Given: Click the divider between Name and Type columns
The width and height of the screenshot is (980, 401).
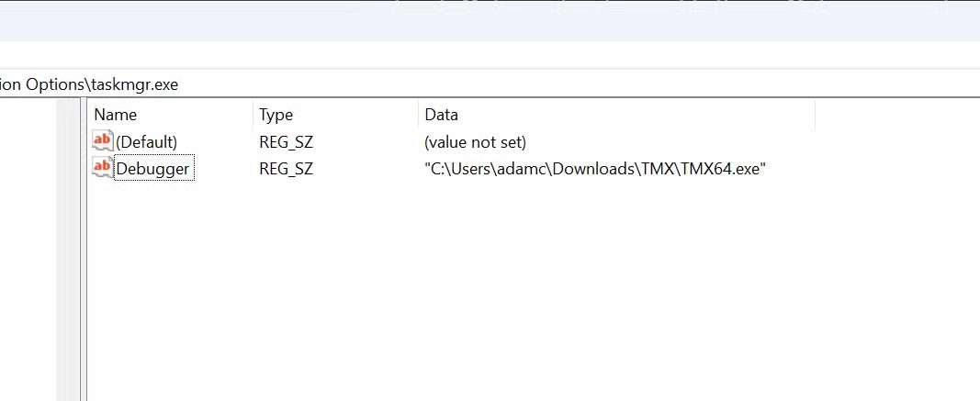Looking at the screenshot, I should coord(253,115).
